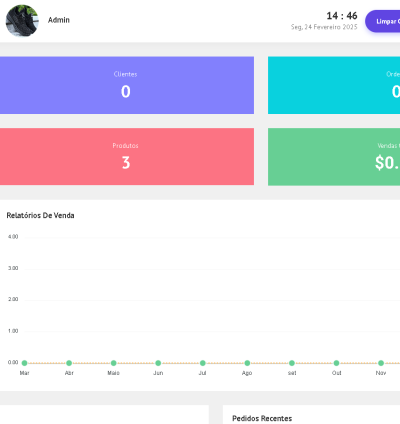This screenshot has height=424, width=400.
Task: Open the green Vendas stat card
Action: 334,157
